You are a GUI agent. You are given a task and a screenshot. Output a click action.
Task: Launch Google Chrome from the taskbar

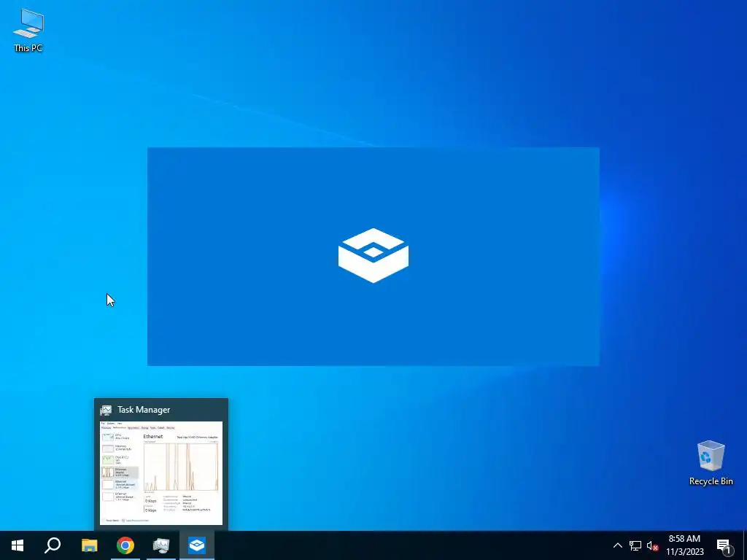tap(125, 545)
